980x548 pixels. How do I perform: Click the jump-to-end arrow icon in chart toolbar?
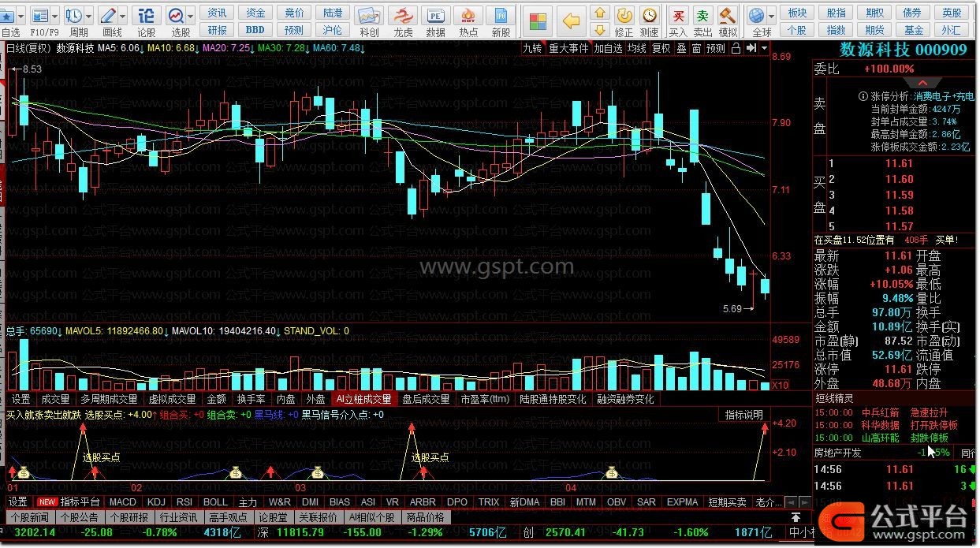coord(750,48)
